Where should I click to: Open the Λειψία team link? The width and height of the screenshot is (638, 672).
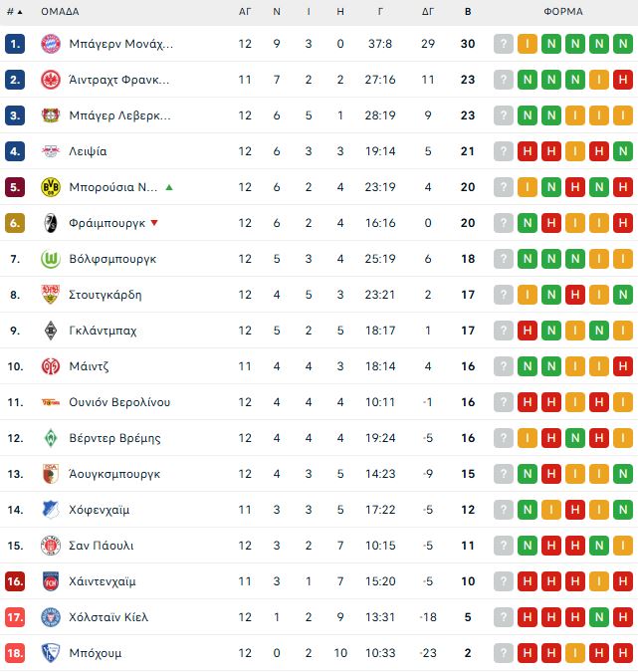coord(88,151)
